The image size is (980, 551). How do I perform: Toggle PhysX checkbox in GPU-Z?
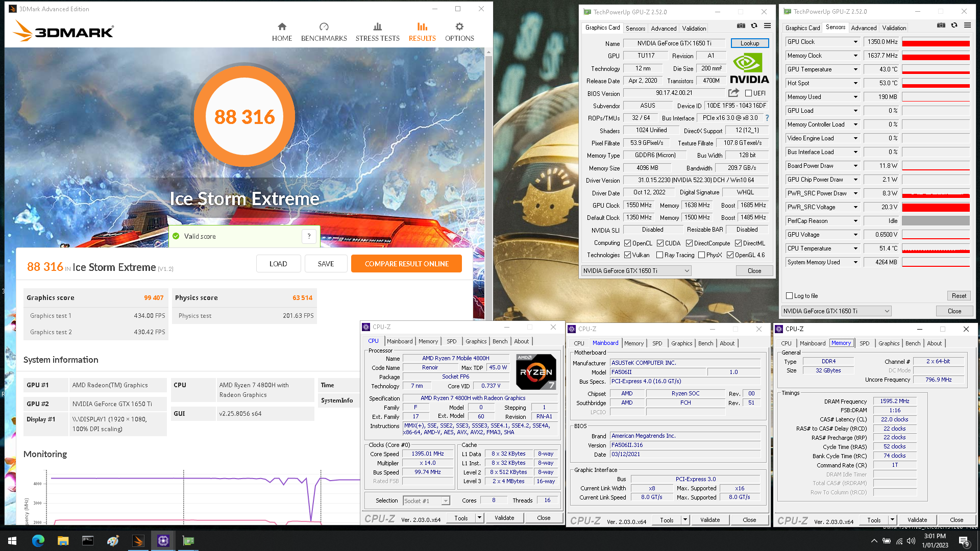(701, 255)
